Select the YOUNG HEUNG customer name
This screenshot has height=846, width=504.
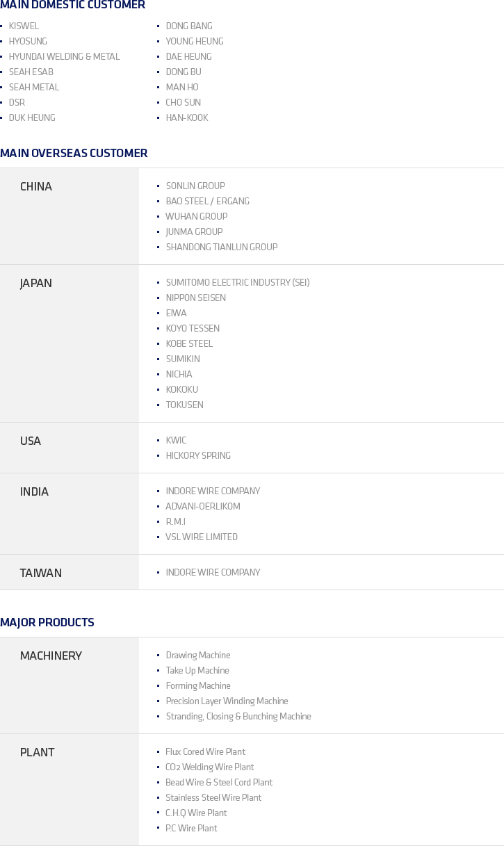[x=195, y=41]
